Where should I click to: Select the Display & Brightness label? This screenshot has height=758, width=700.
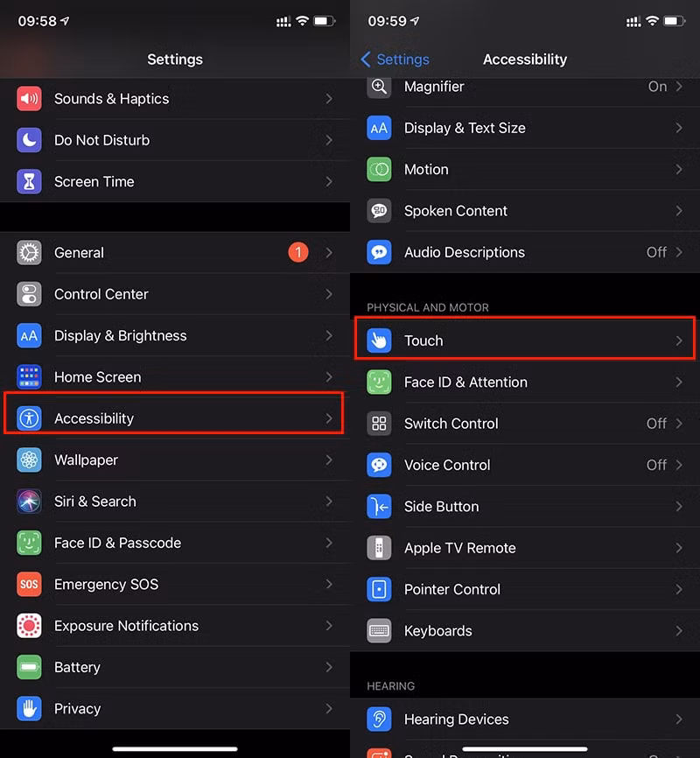pyautogui.click(x=121, y=335)
